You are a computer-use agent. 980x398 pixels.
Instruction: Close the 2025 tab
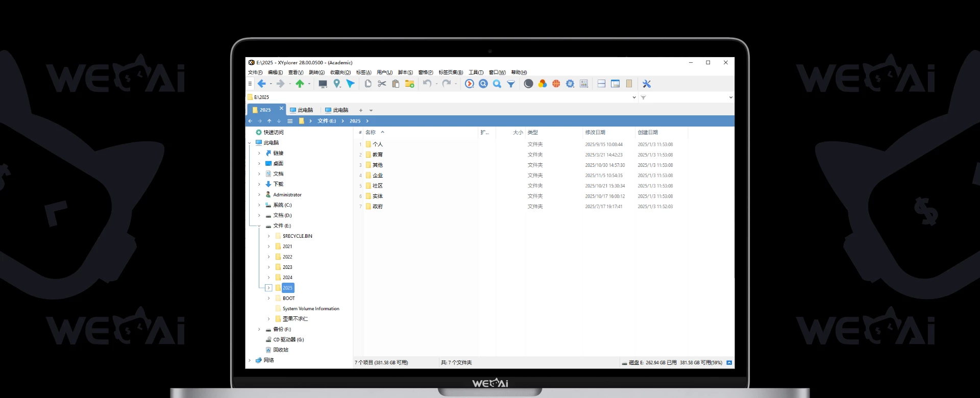click(281, 108)
